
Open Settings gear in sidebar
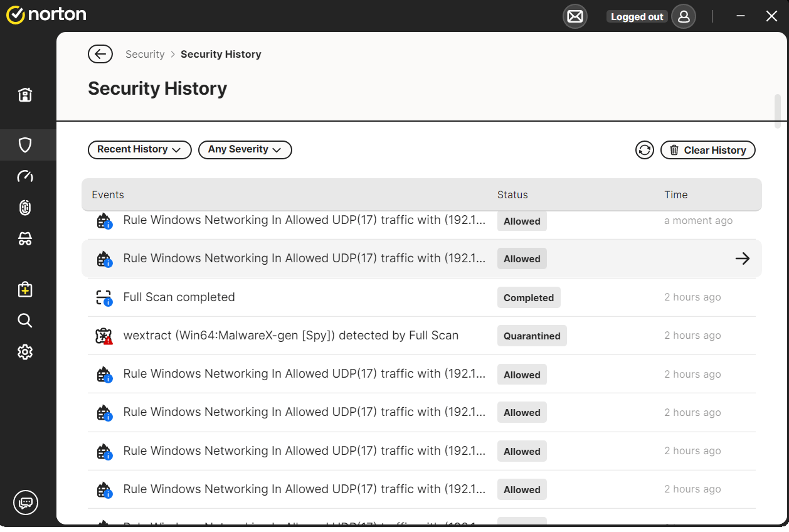click(x=25, y=352)
